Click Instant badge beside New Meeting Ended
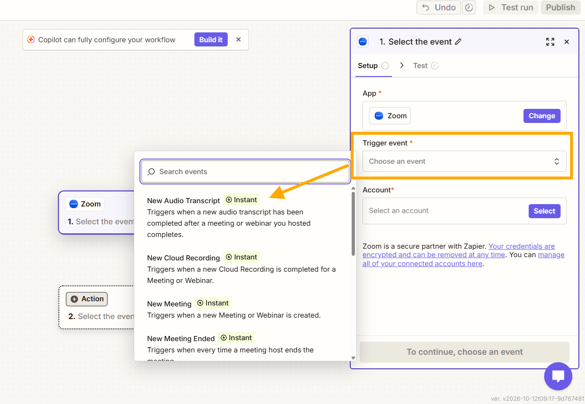 point(236,338)
